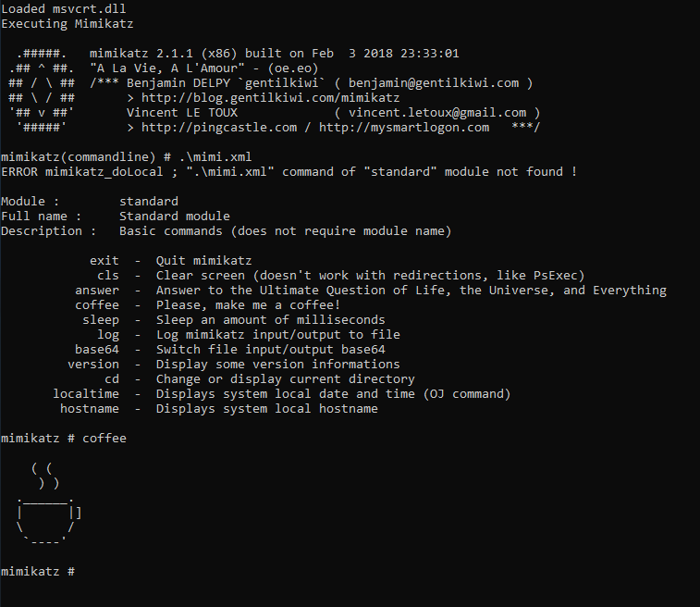Click the "cls" command entry
The image size is (700, 607).
tap(108, 275)
